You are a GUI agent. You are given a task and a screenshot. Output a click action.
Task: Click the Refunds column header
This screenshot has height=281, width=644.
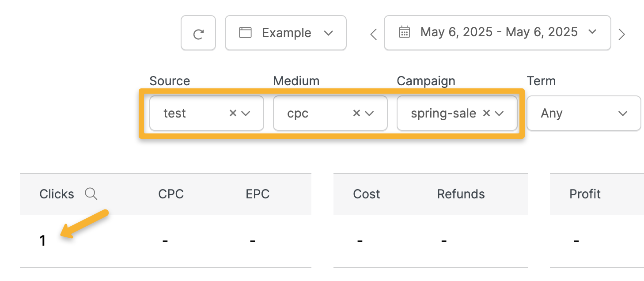coord(461,194)
